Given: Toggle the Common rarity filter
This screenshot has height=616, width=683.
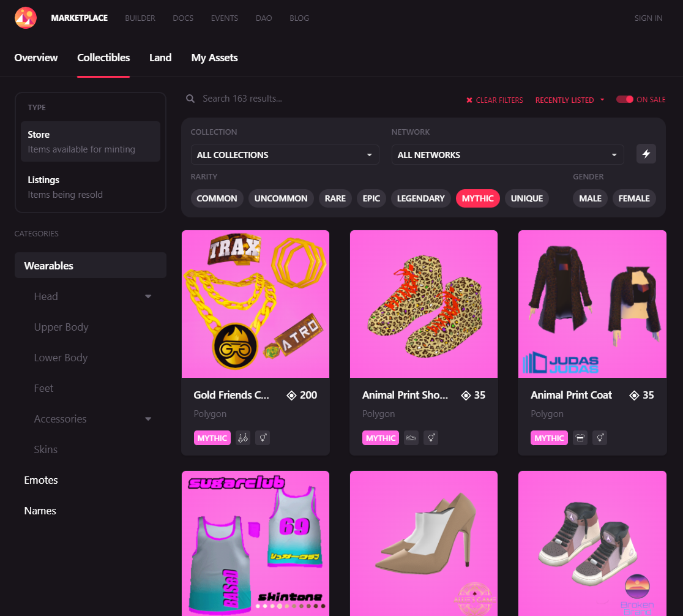Looking at the screenshot, I should coord(217,198).
